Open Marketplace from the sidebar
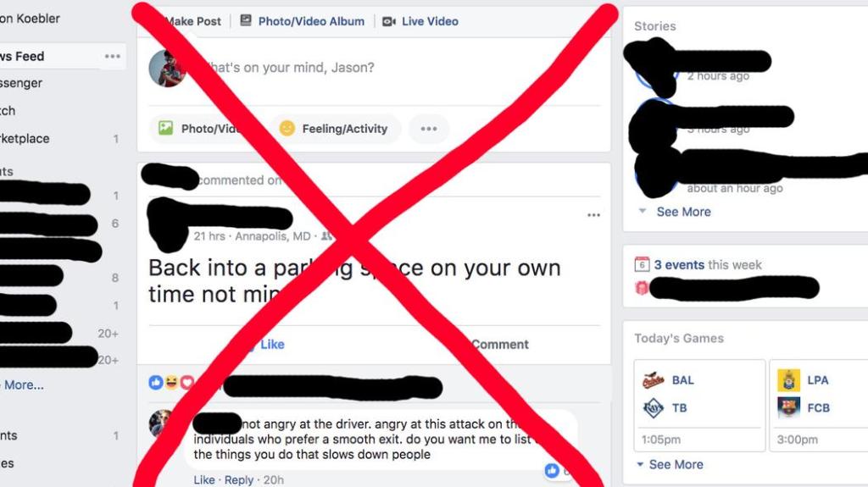868x487 pixels. click(x=25, y=138)
